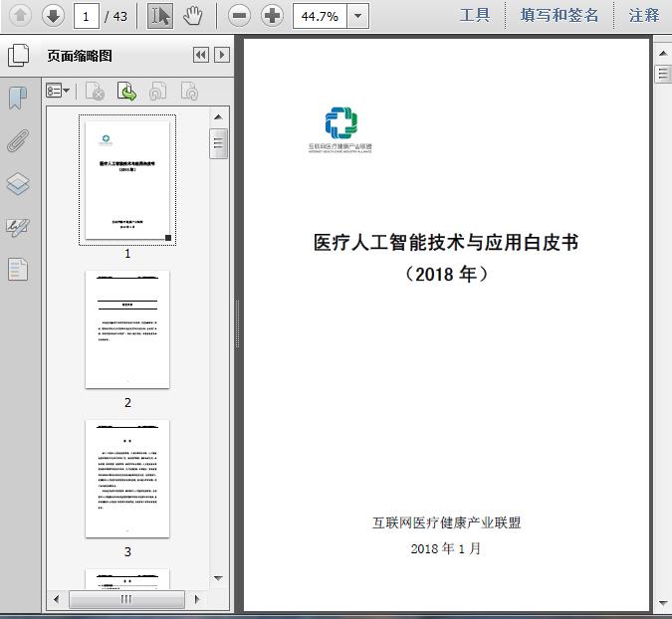The height and width of the screenshot is (619, 672).
Task: Click the page thumbnails panel icon
Action: click(x=19, y=56)
